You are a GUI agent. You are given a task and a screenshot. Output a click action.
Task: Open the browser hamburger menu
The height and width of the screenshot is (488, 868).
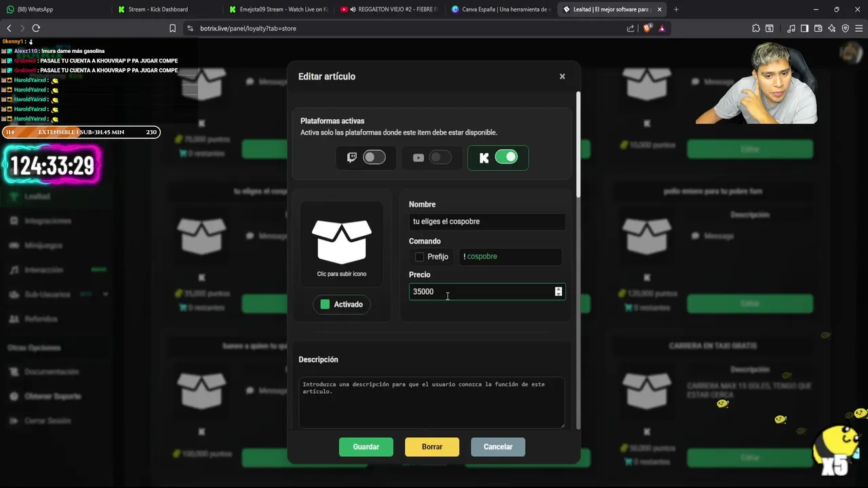click(859, 28)
